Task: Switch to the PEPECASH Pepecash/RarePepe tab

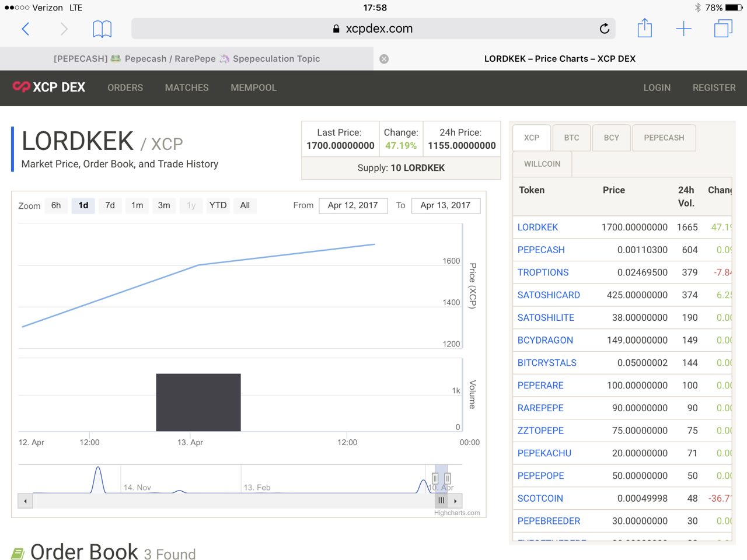Action: click(187, 59)
